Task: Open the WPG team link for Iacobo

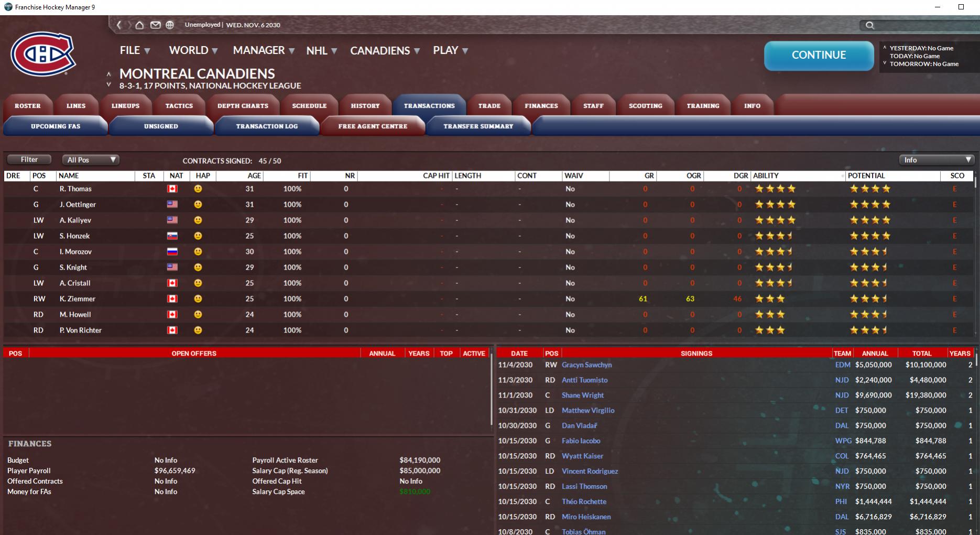Action: (843, 441)
